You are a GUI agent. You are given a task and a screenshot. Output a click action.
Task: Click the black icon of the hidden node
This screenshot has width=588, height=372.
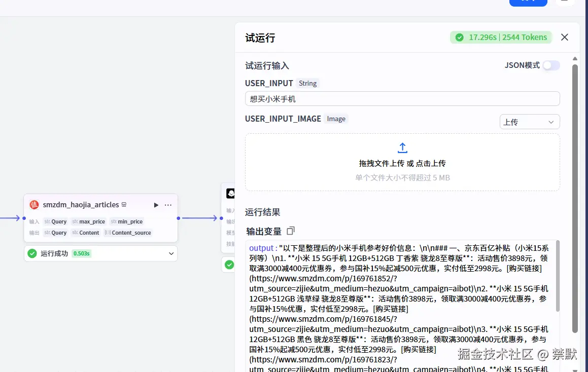click(x=231, y=193)
